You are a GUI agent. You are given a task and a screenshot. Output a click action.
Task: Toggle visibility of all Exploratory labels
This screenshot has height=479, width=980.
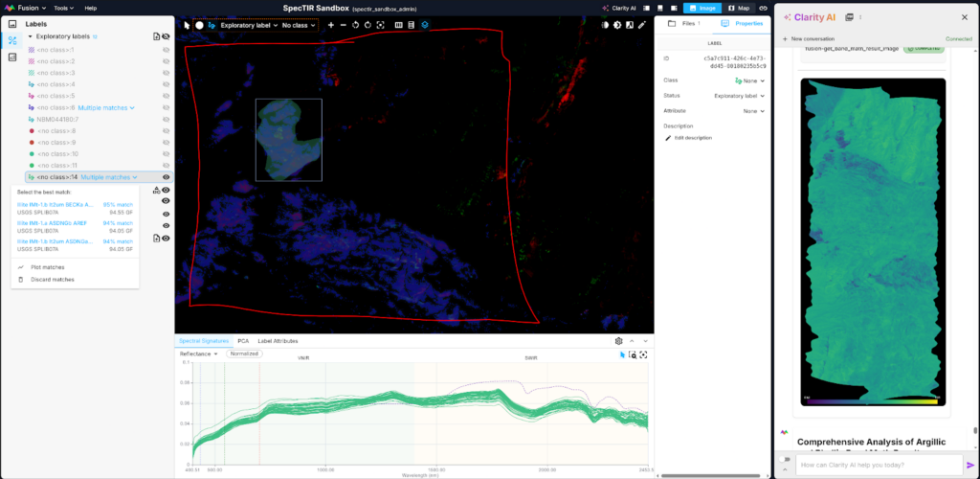click(167, 36)
